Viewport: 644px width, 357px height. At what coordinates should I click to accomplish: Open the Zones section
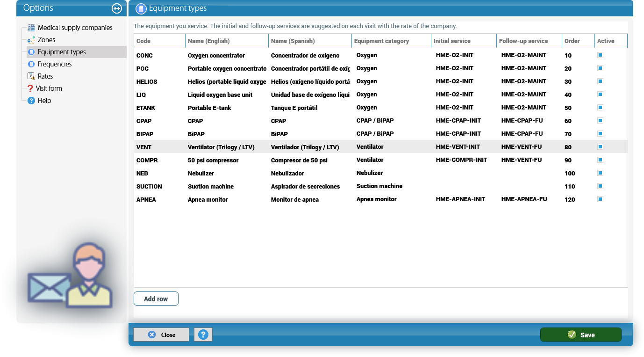(46, 40)
